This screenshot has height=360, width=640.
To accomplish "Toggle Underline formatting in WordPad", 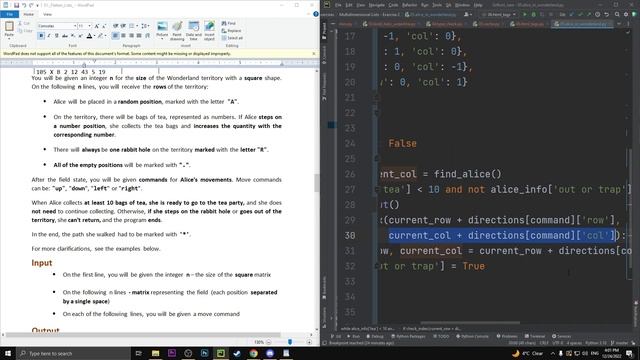I will tap(57, 36).
